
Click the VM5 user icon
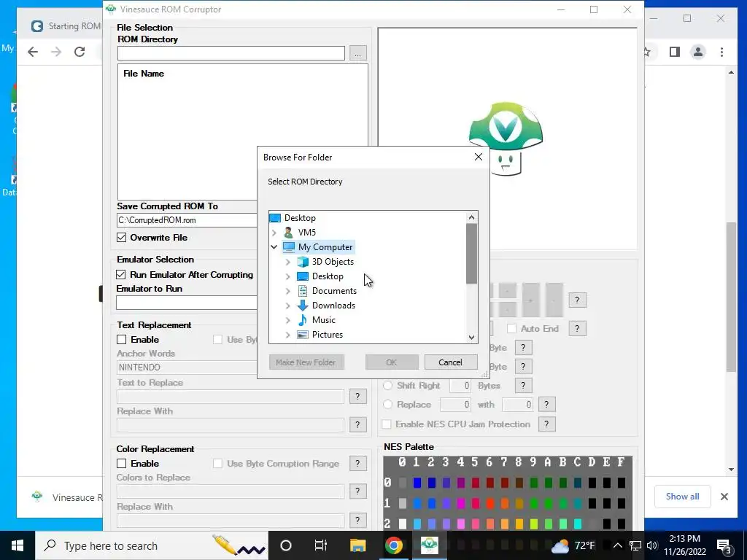pyautogui.click(x=288, y=233)
